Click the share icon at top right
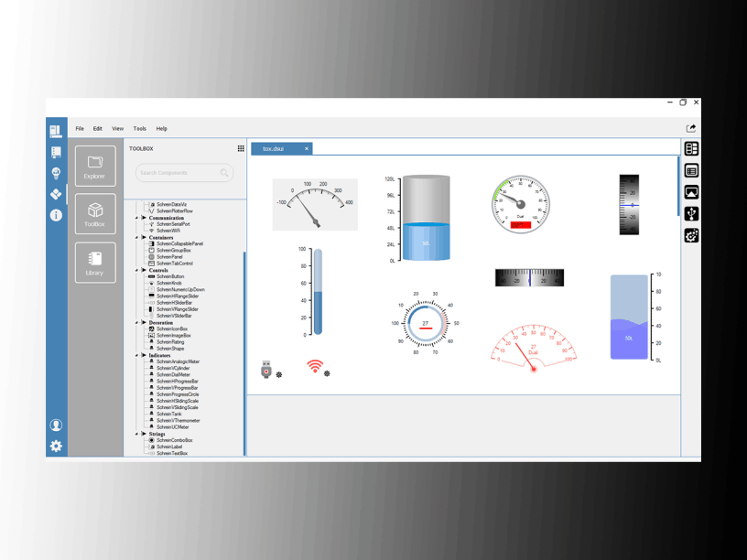Viewport: 747px width, 560px height. [x=691, y=128]
